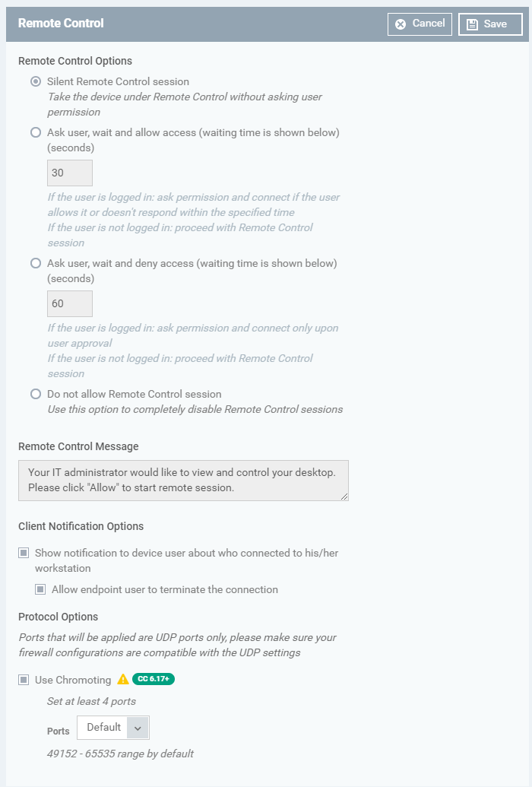
Task: Save the Remote Control settings
Action: (x=490, y=24)
